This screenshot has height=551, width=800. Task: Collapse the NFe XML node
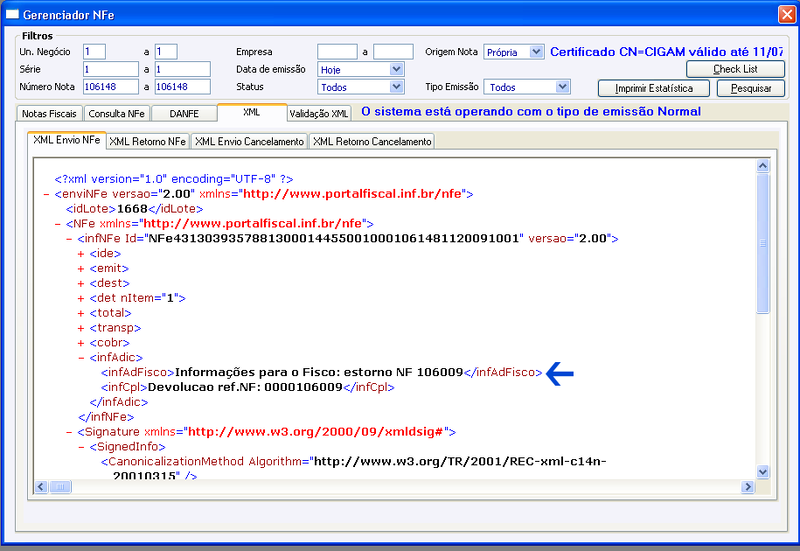point(57,224)
